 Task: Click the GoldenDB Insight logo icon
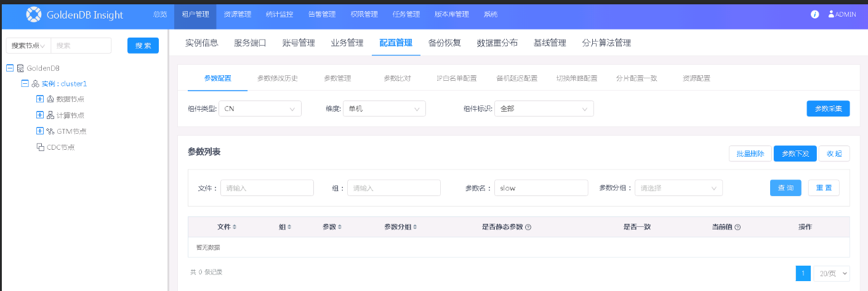[x=34, y=14]
